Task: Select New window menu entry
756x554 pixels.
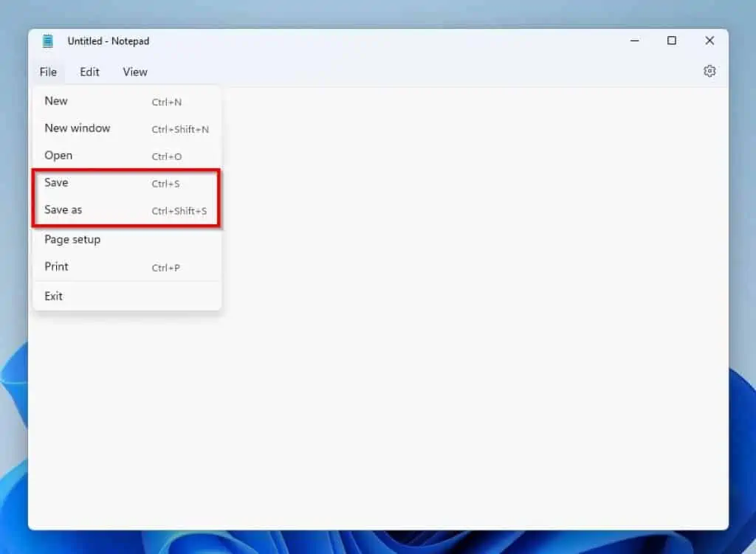Action: pos(127,128)
